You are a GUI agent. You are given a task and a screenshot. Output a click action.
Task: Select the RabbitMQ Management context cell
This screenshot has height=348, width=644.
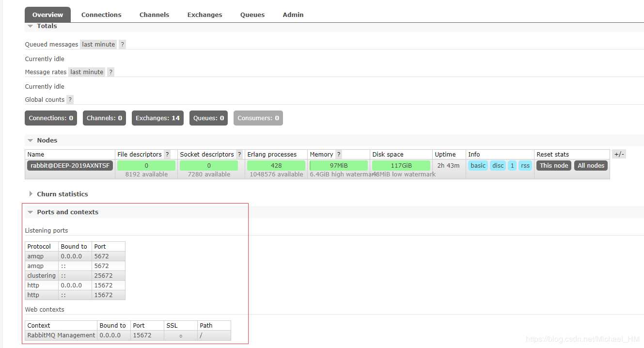click(x=61, y=335)
